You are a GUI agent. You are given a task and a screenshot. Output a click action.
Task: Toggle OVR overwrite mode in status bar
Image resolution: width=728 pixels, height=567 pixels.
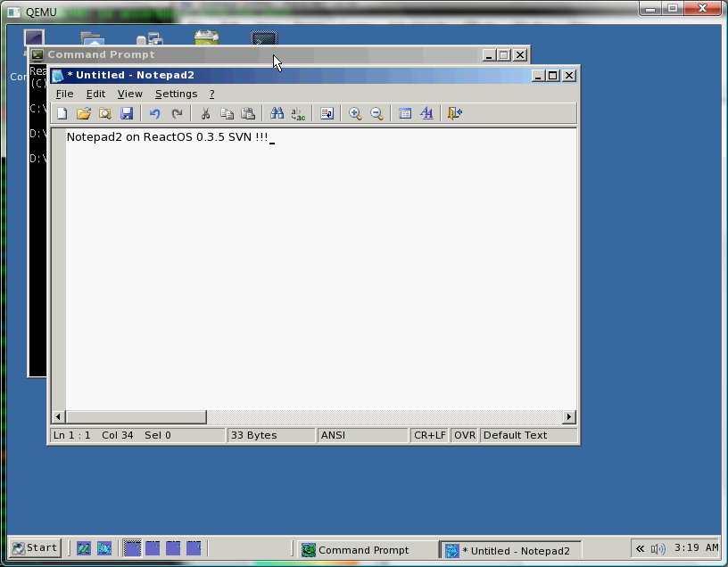coord(465,435)
